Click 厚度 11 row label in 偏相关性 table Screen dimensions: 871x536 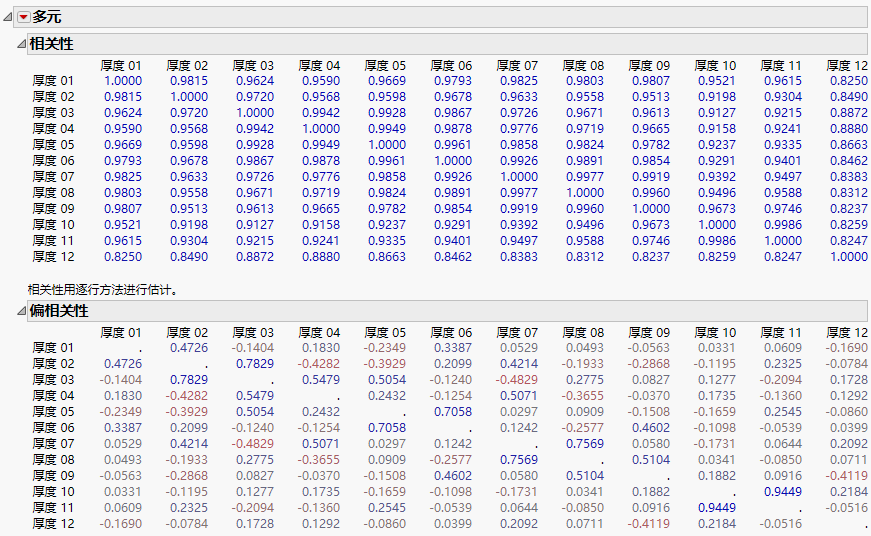[53, 508]
